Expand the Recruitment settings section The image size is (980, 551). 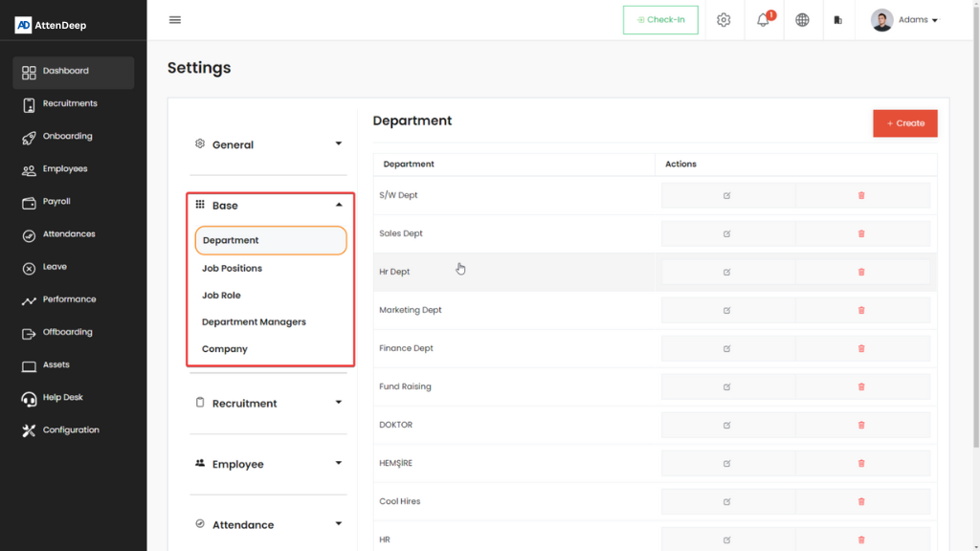click(268, 403)
